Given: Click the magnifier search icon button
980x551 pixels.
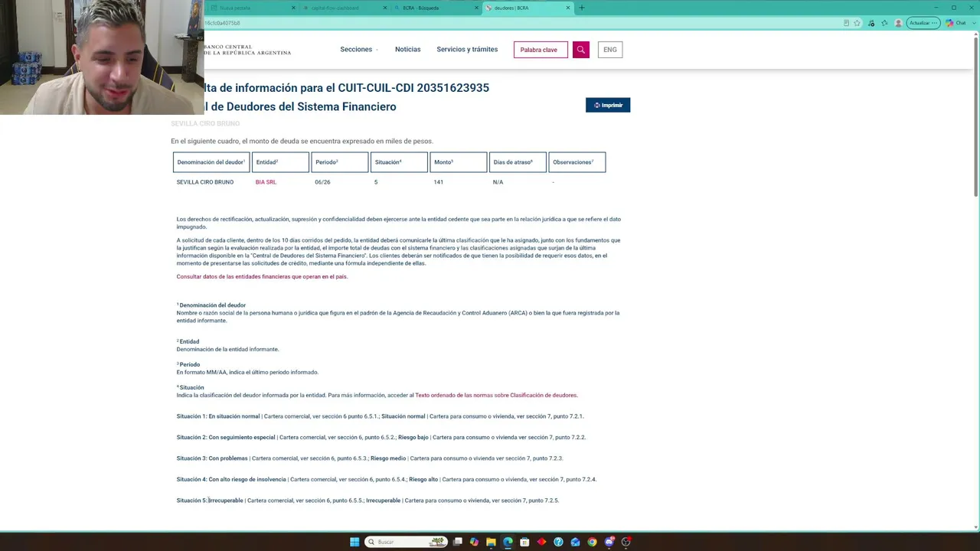Looking at the screenshot, I should [x=580, y=50].
